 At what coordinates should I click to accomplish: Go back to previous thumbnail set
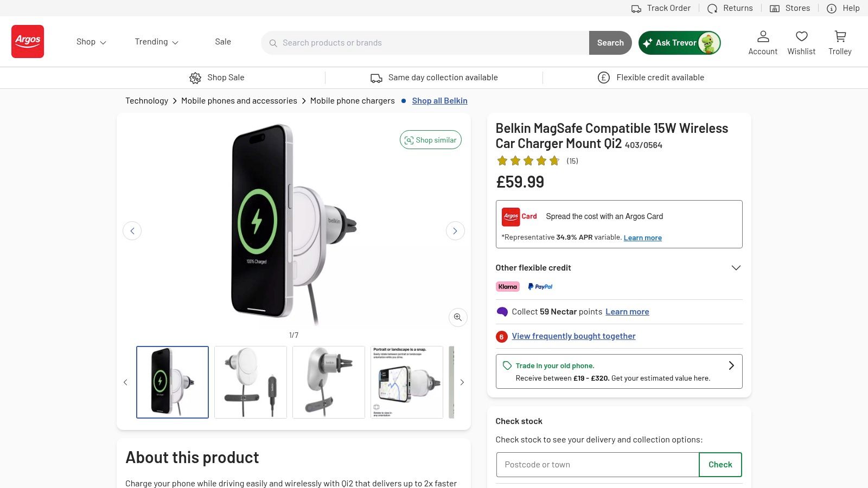(x=125, y=382)
